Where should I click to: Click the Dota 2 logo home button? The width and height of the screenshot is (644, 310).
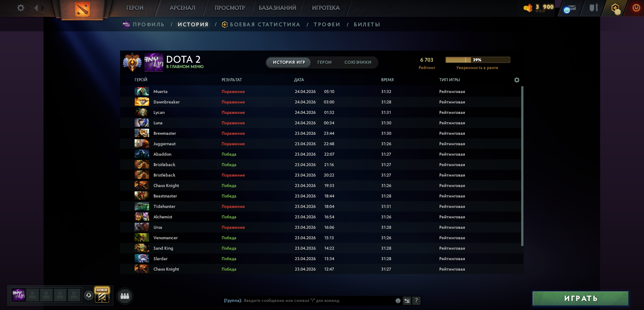tap(82, 9)
